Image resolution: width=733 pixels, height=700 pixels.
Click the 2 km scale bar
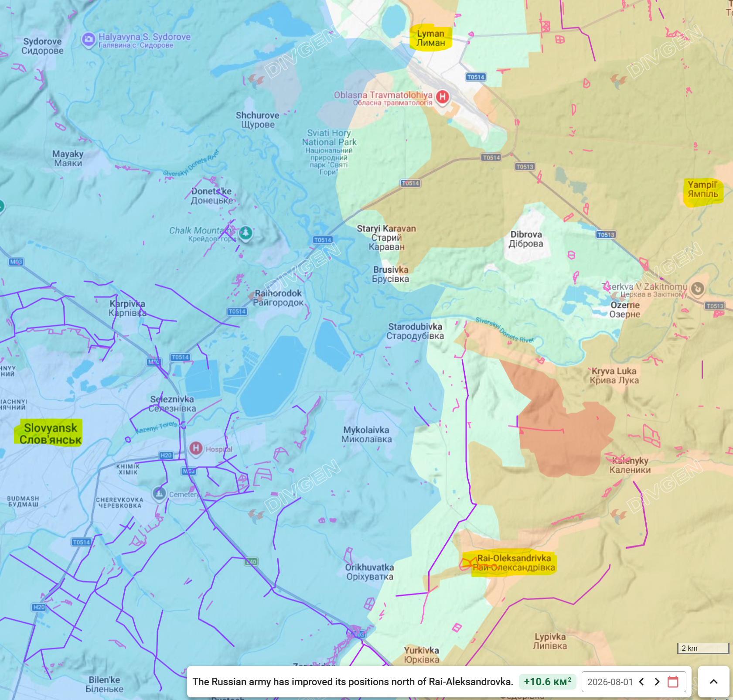coord(703,648)
